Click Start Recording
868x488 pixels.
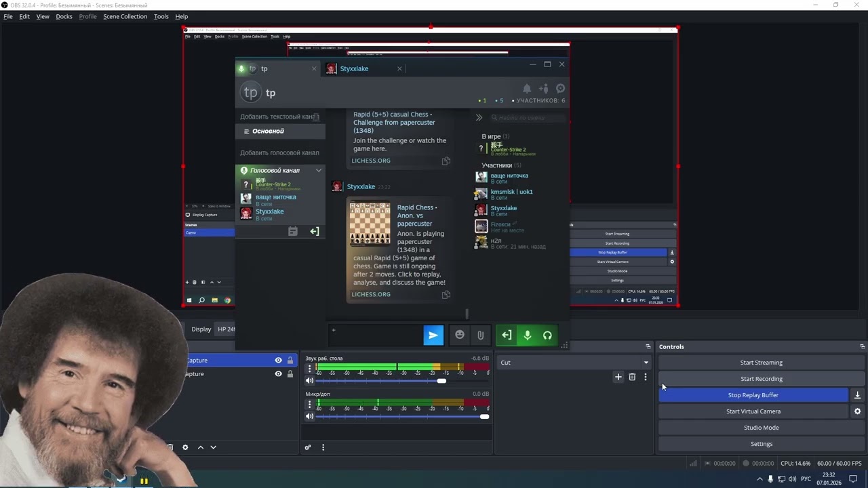click(x=762, y=379)
